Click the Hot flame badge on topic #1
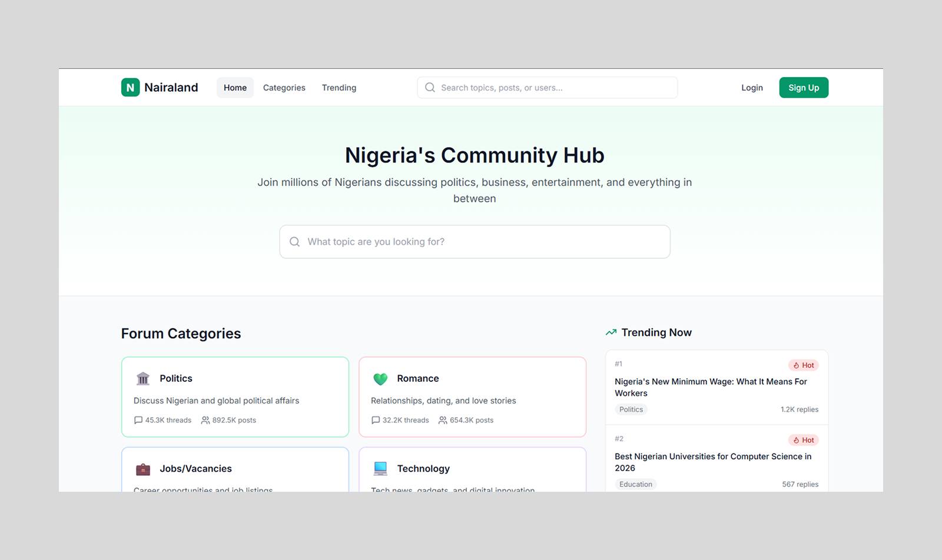The width and height of the screenshot is (942, 560). coord(803,365)
